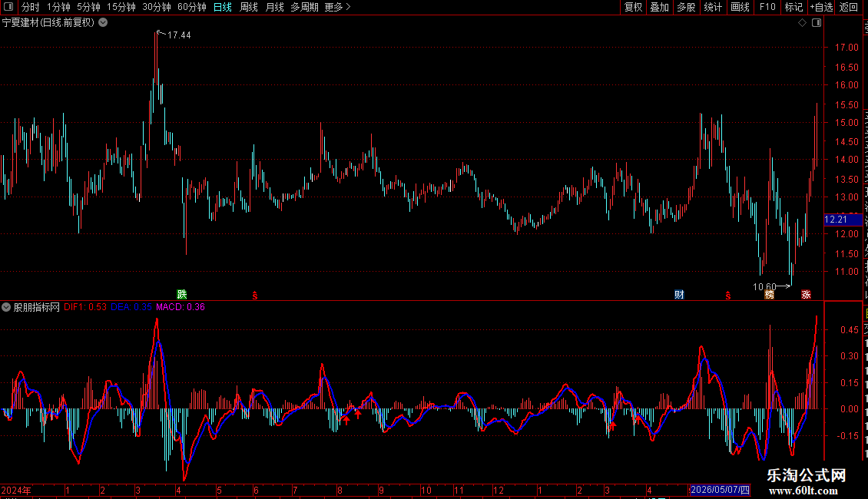Click the 10.60 low price label
Viewport: 868px width, 499px height.
pyautogui.click(x=764, y=286)
